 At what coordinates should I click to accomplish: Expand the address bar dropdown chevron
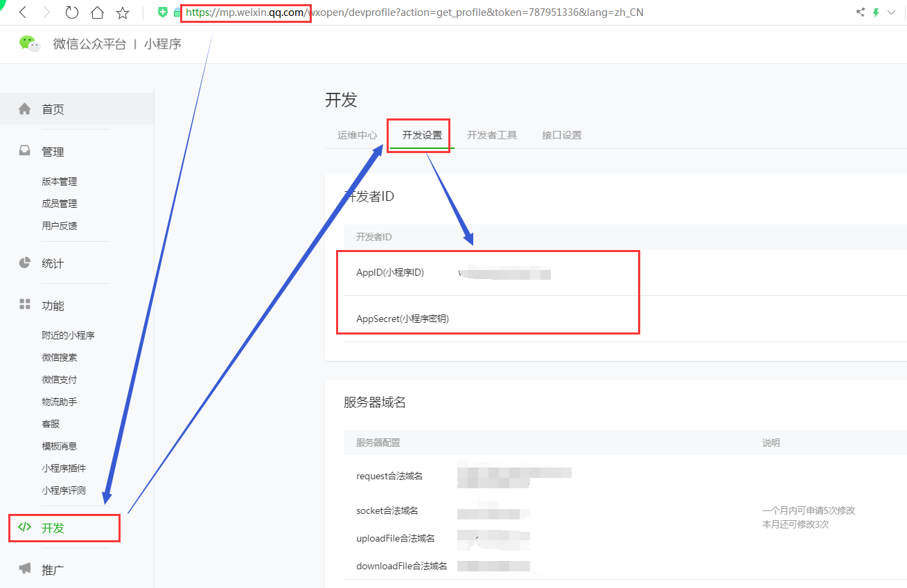pyautogui.click(x=892, y=12)
